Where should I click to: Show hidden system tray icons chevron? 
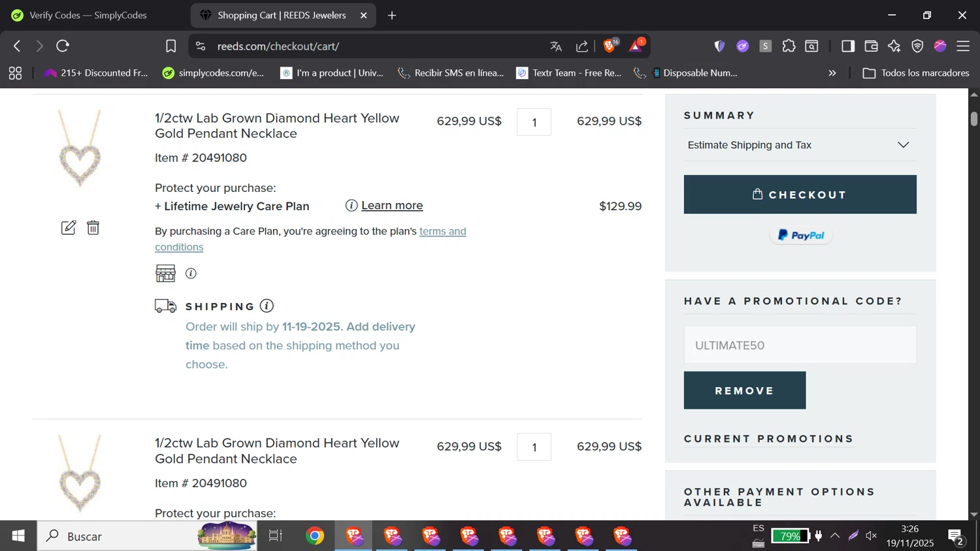pos(835,536)
